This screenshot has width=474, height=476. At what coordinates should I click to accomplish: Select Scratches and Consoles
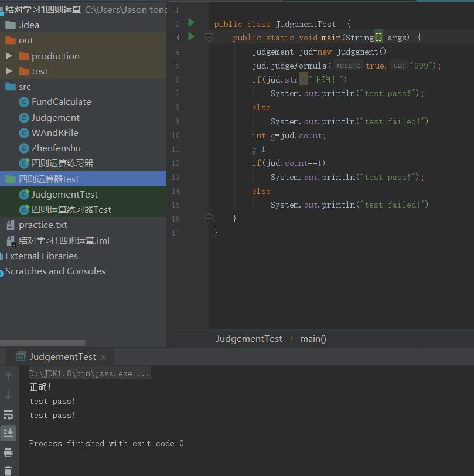pos(55,271)
